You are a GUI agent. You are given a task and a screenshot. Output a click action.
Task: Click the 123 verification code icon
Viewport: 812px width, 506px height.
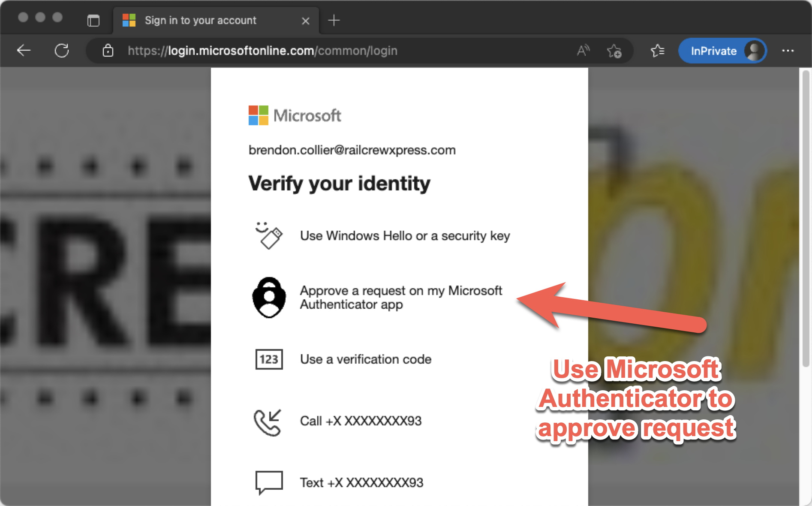tap(269, 359)
